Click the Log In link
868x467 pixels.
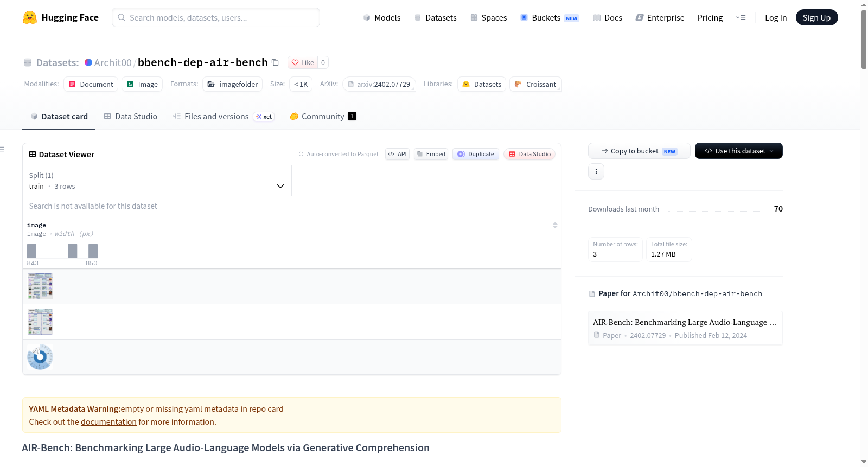click(776, 17)
